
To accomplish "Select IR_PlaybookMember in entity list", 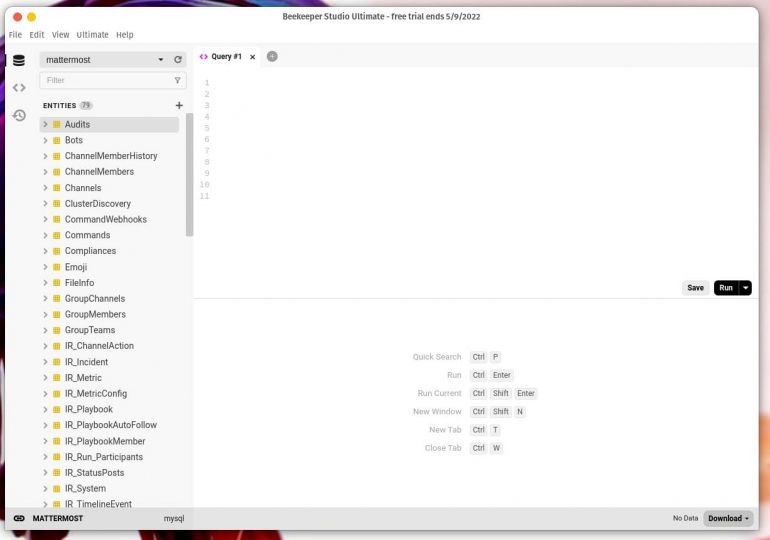I will click(x=105, y=441).
